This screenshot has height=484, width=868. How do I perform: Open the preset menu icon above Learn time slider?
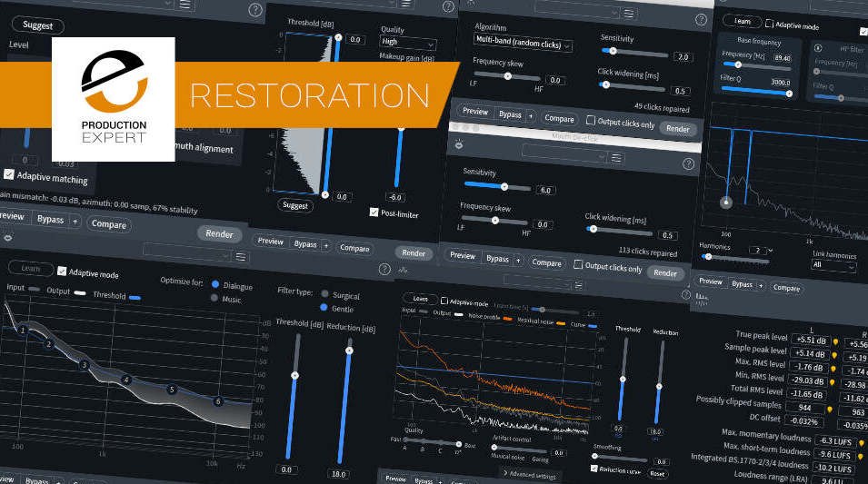coord(578,285)
